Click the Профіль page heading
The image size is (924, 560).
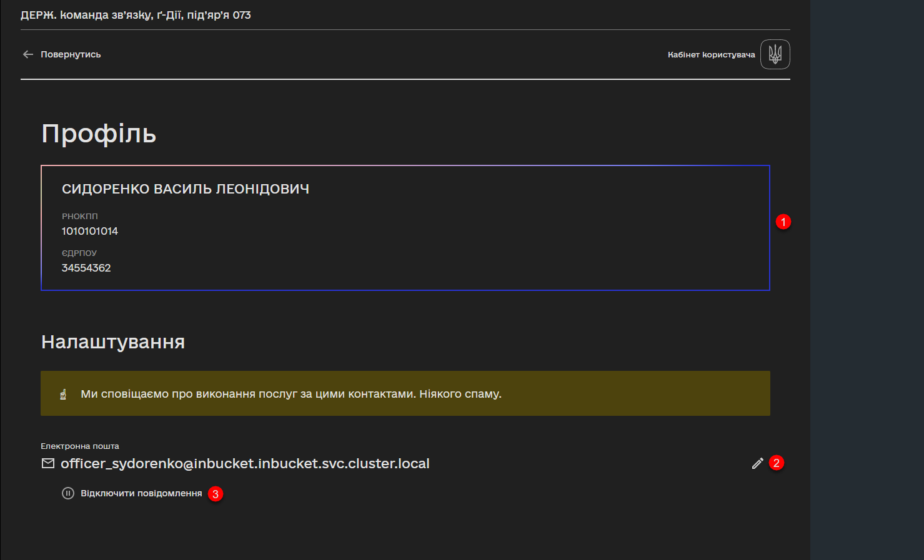click(99, 134)
